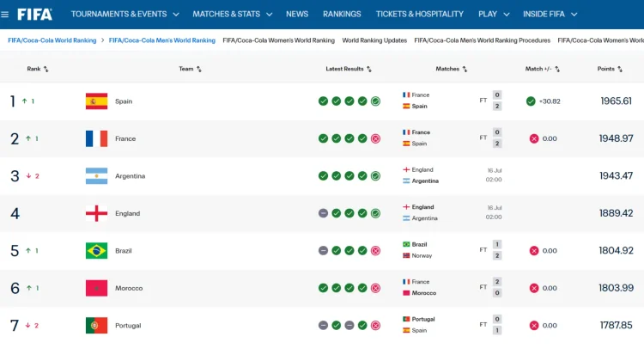Click England's flag icon
The width and height of the screenshot is (644, 361).
(x=96, y=213)
